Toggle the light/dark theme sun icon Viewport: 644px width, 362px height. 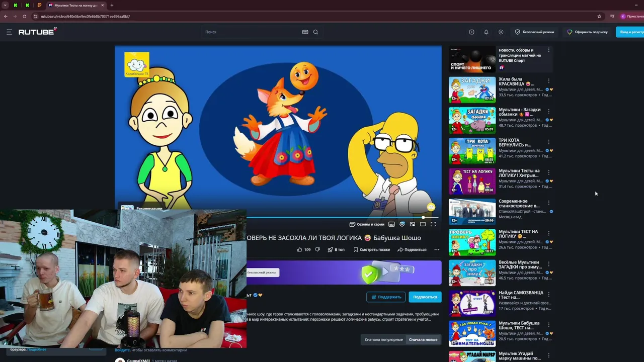click(x=501, y=32)
